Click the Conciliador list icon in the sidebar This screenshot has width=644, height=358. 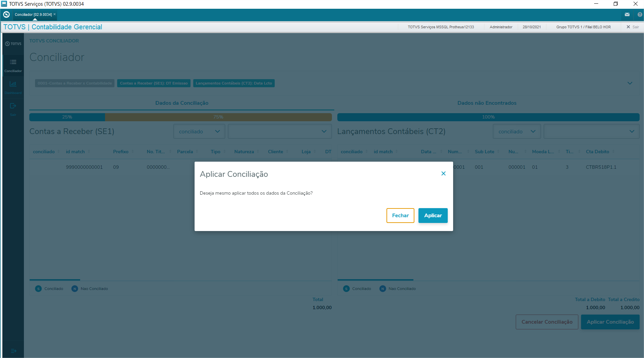pos(13,62)
